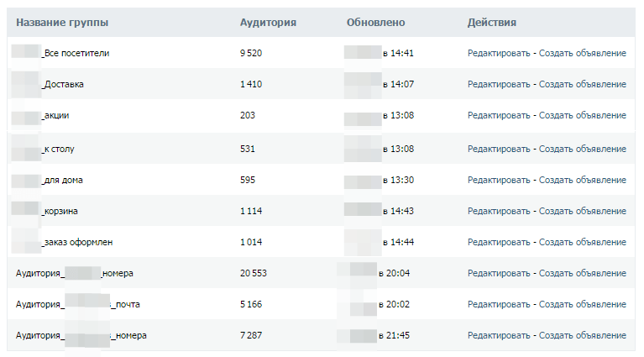Click the Аудитория column header
The height and width of the screenshot is (357, 644).
(268, 23)
